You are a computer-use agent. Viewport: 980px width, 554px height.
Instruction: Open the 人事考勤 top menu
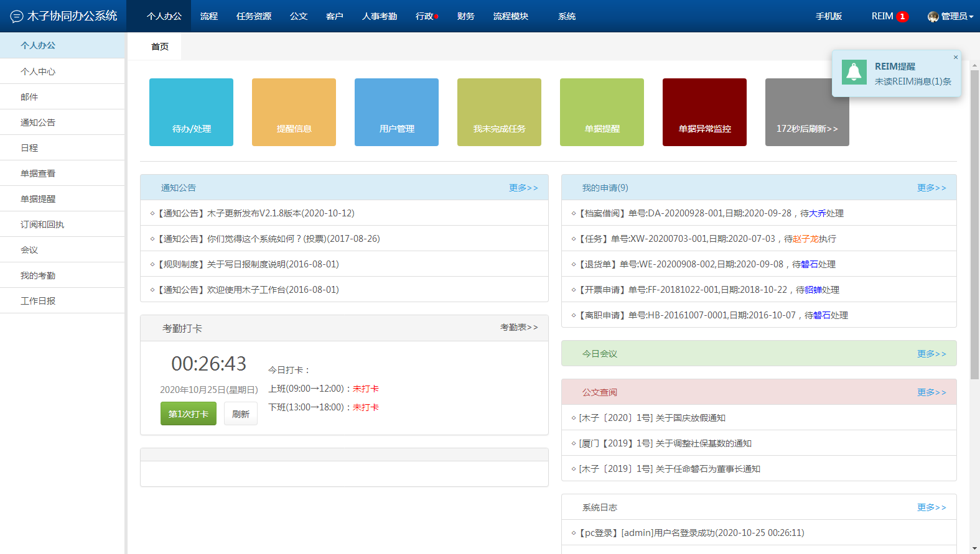[x=380, y=16]
